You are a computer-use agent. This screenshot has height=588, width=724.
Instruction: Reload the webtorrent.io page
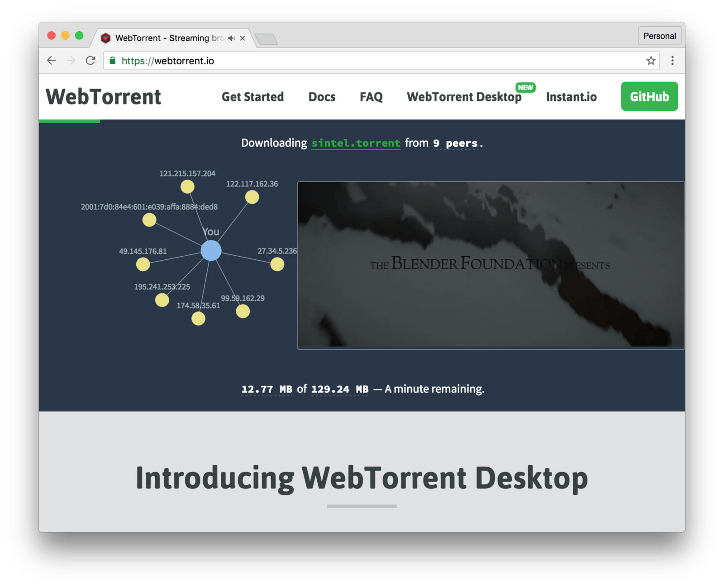point(90,61)
